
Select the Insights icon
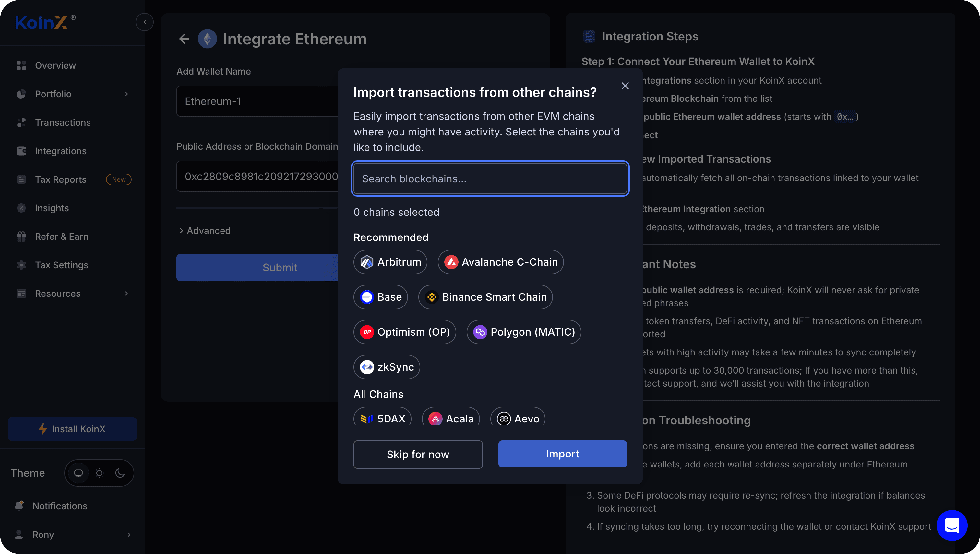point(21,208)
